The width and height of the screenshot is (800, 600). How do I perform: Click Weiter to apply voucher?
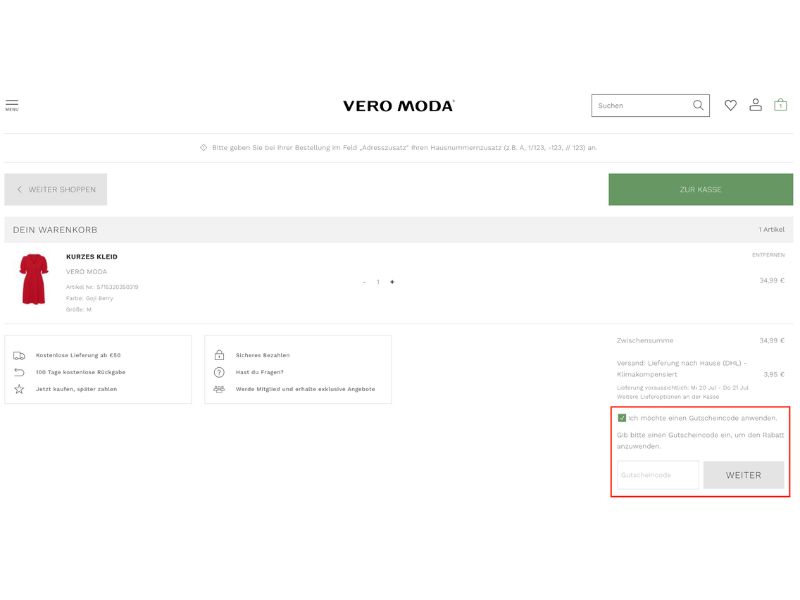click(x=743, y=475)
